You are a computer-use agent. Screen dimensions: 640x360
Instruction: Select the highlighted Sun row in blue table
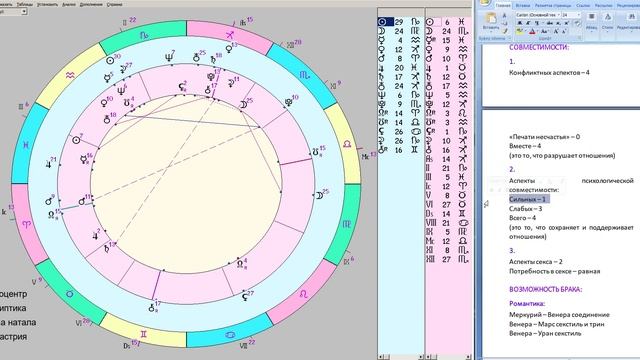pyautogui.click(x=401, y=22)
